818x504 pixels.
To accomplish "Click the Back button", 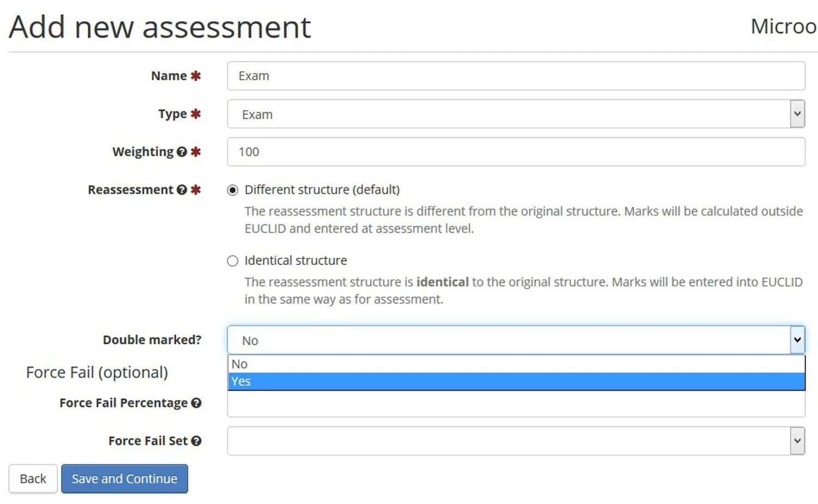I will click(33, 478).
